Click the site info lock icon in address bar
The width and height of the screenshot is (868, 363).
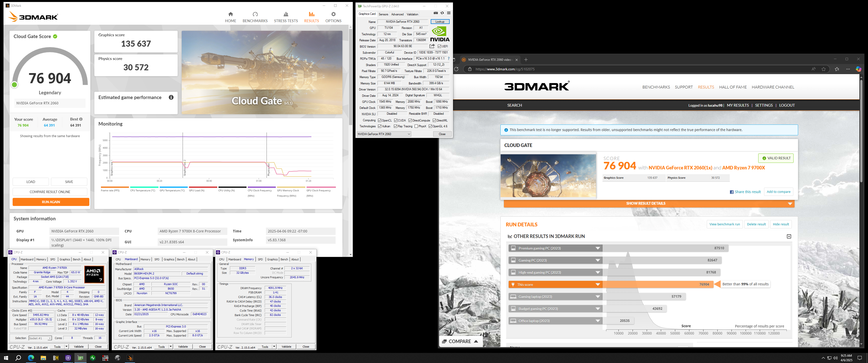tap(470, 69)
